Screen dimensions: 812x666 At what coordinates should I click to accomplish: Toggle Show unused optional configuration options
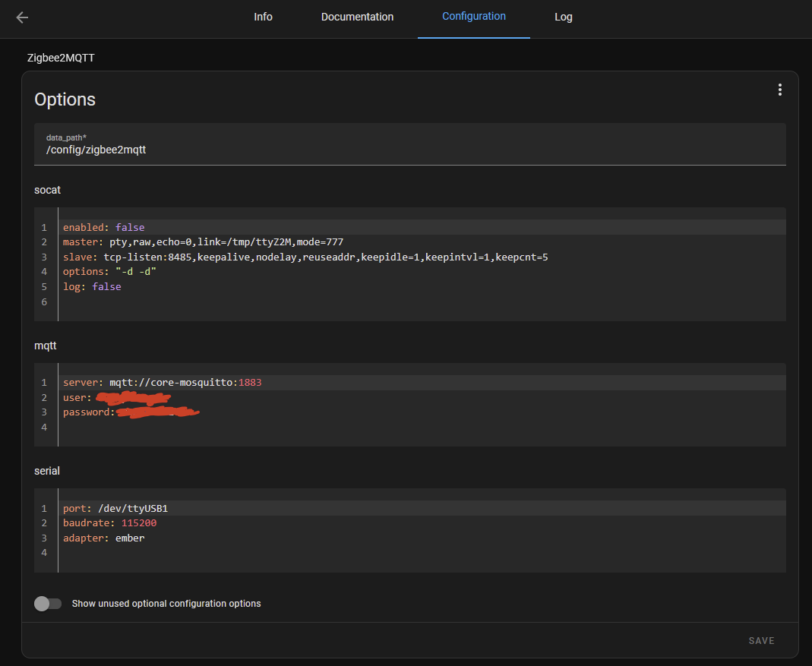[x=48, y=603]
